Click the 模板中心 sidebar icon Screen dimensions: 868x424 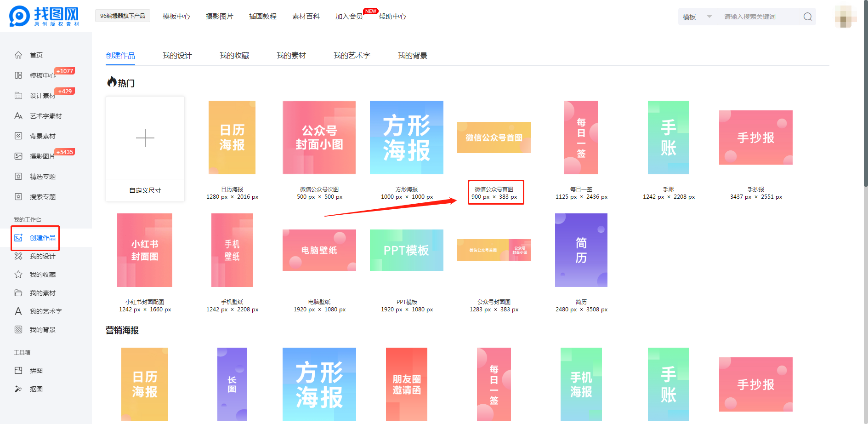point(18,75)
